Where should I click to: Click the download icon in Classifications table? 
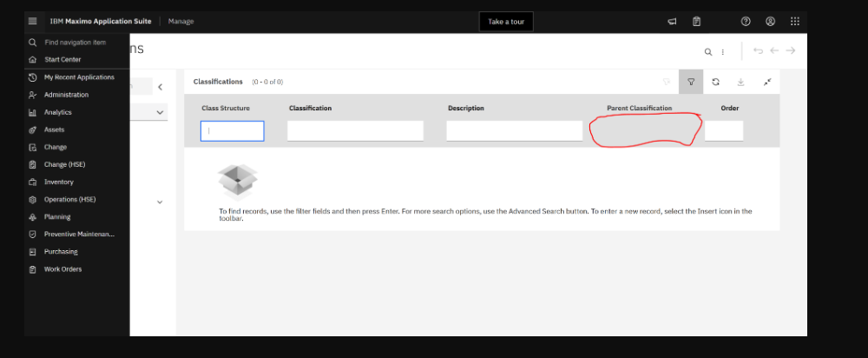[x=740, y=82]
